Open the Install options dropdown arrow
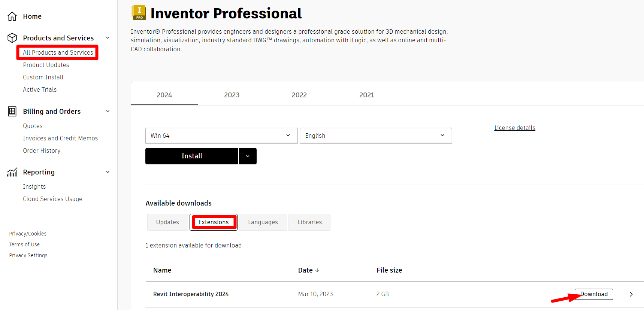The width and height of the screenshot is (644, 310). 248,156
